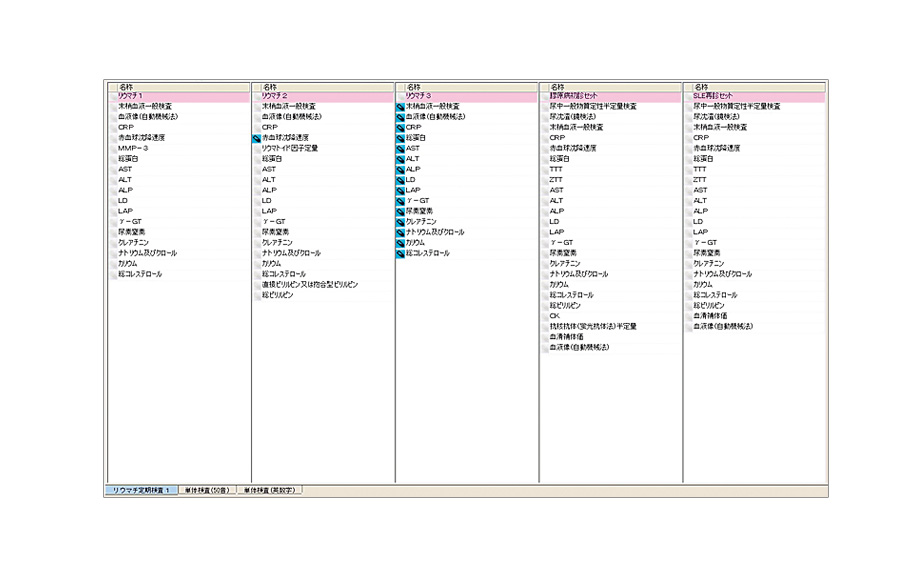Select リウマトイド因子定量 in リウマチ2 list

(290, 148)
